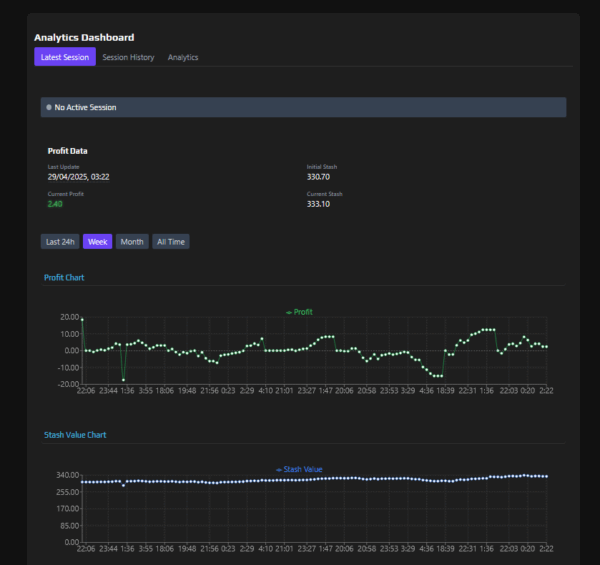Click the Analytics Dashboard title
The image size is (600, 565).
click(84, 37)
